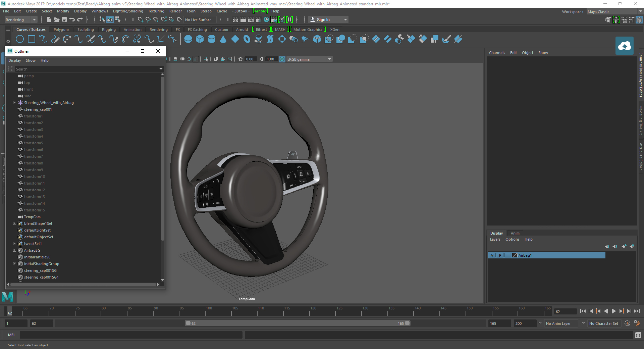Create a polygon sphere from the shelf

click(x=187, y=39)
